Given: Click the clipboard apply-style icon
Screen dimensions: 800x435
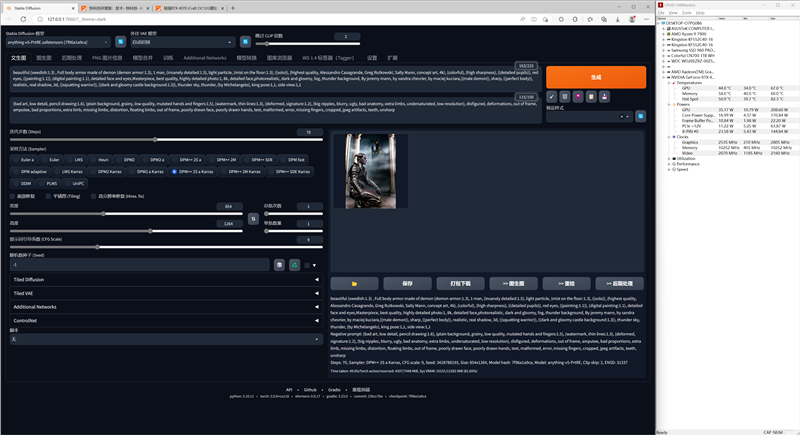Looking at the screenshot, I should [591, 96].
